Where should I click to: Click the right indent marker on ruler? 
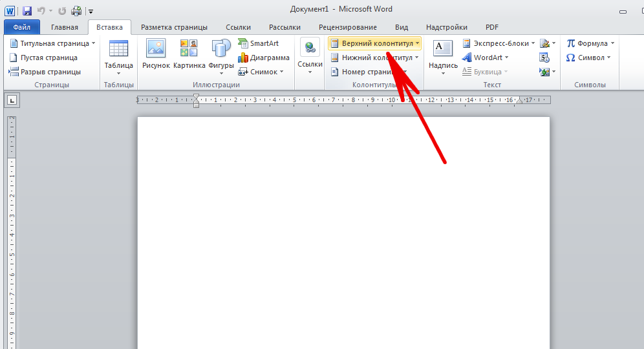pos(519,101)
